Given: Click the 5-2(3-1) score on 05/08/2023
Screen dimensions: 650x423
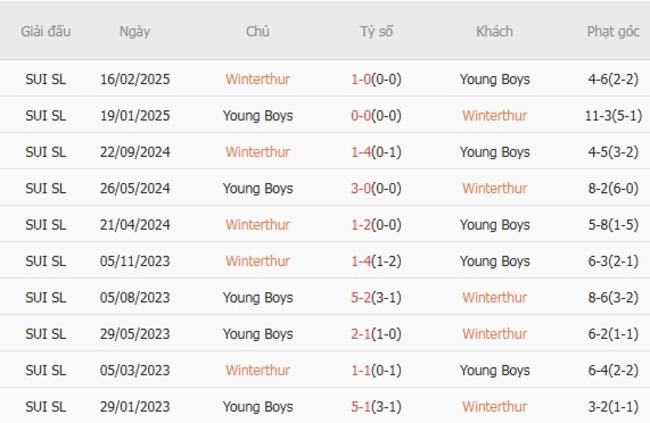Looking at the screenshot, I should coord(376,297).
